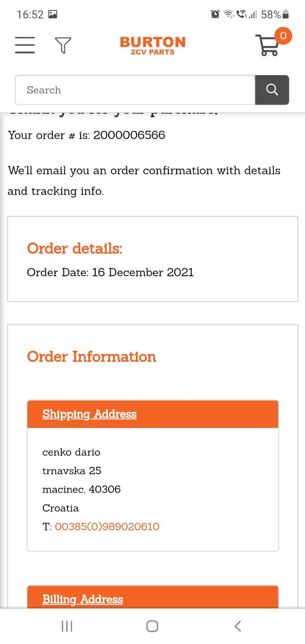Tap the Order details heading
The width and height of the screenshot is (305, 644).
click(75, 248)
